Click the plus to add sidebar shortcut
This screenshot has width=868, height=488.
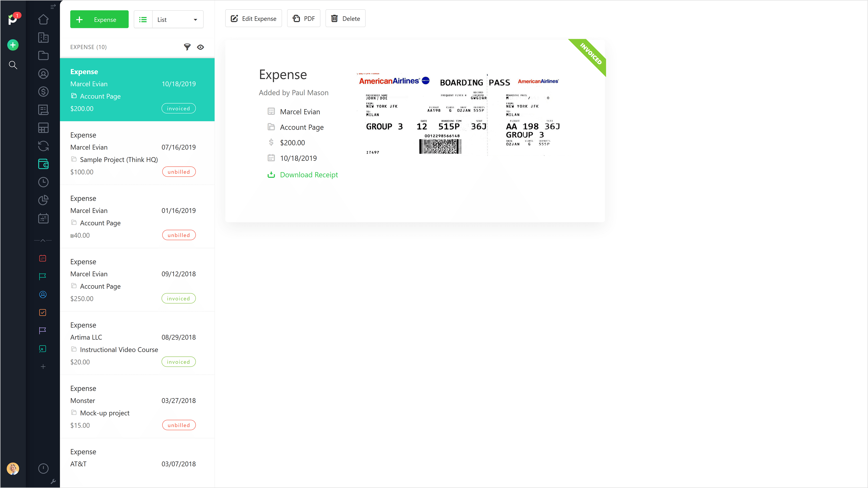(x=43, y=367)
